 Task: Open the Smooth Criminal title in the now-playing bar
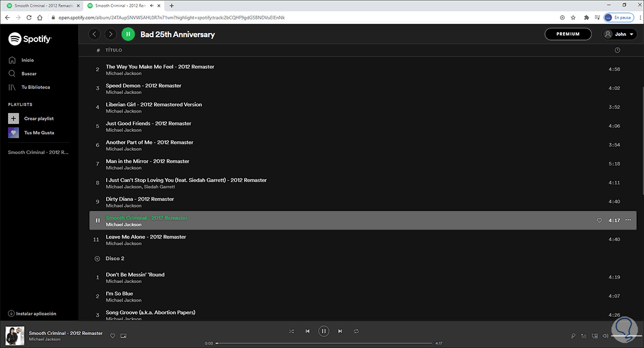point(65,333)
